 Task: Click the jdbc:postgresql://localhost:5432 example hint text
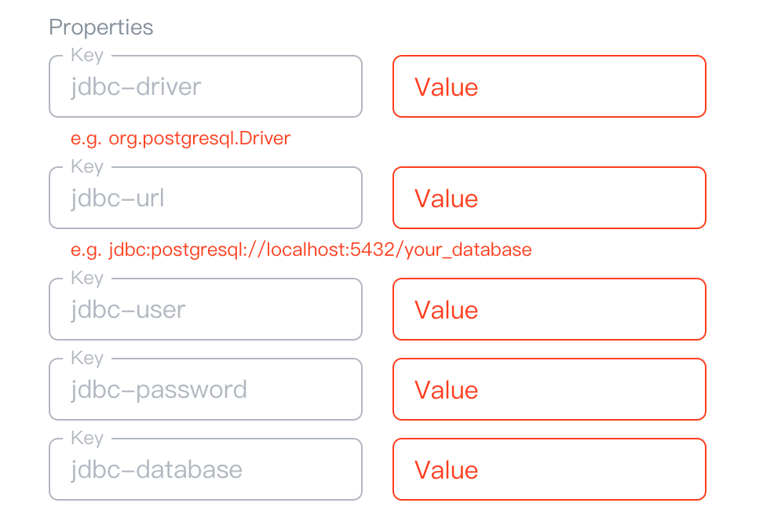(x=301, y=250)
